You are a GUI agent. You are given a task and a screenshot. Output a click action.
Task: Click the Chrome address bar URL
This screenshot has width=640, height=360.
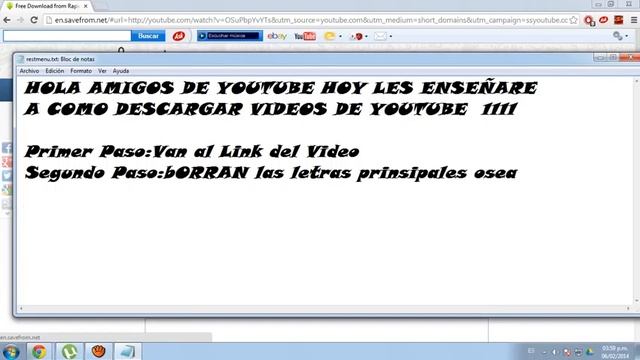tap(310, 20)
